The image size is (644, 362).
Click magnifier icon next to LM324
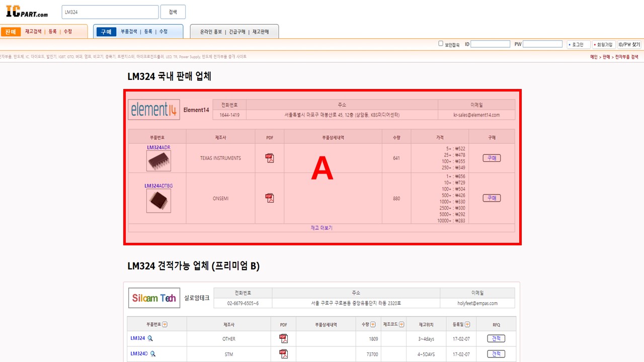click(150, 338)
